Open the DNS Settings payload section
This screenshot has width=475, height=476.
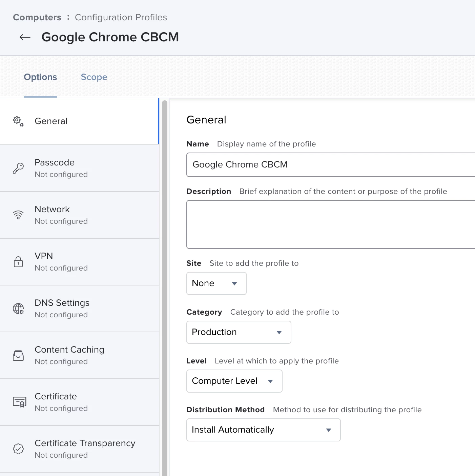[80, 309]
